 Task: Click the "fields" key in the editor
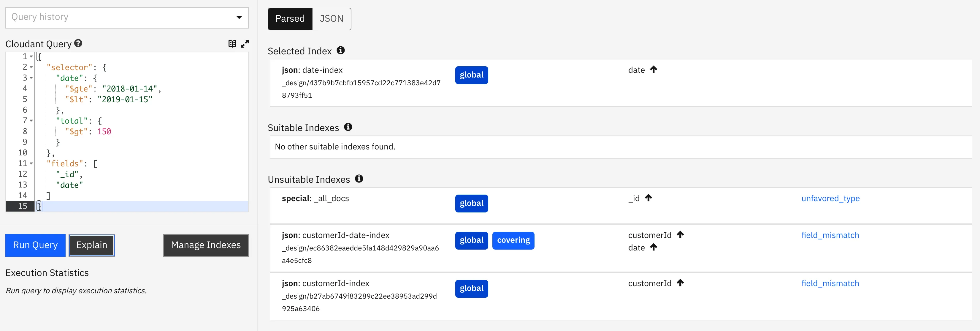(x=67, y=163)
